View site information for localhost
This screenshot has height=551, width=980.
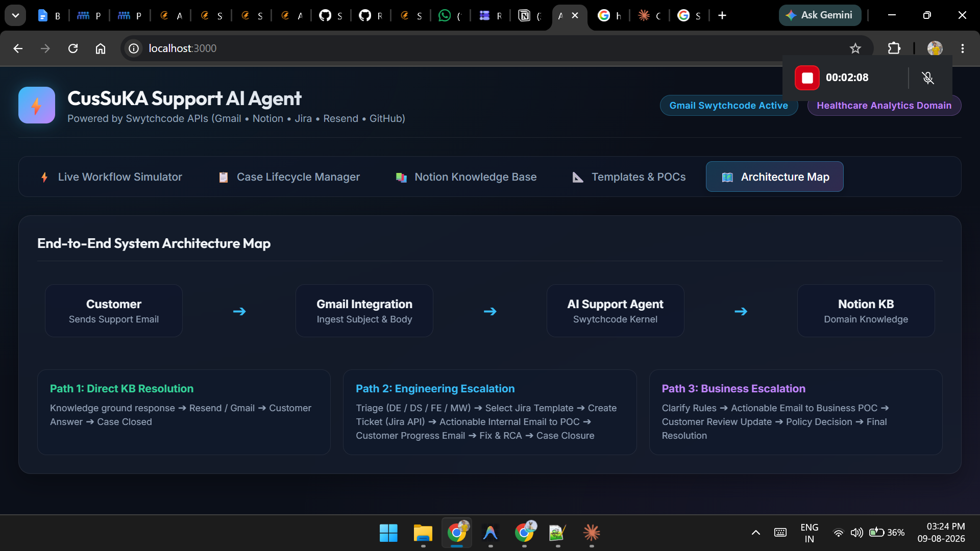(134, 48)
